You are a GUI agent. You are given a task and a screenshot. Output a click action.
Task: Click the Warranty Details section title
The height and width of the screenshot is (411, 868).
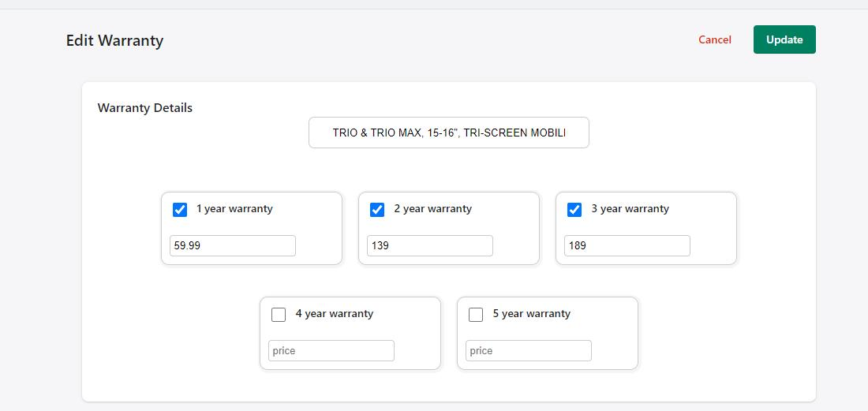pyautogui.click(x=145, y=108)
